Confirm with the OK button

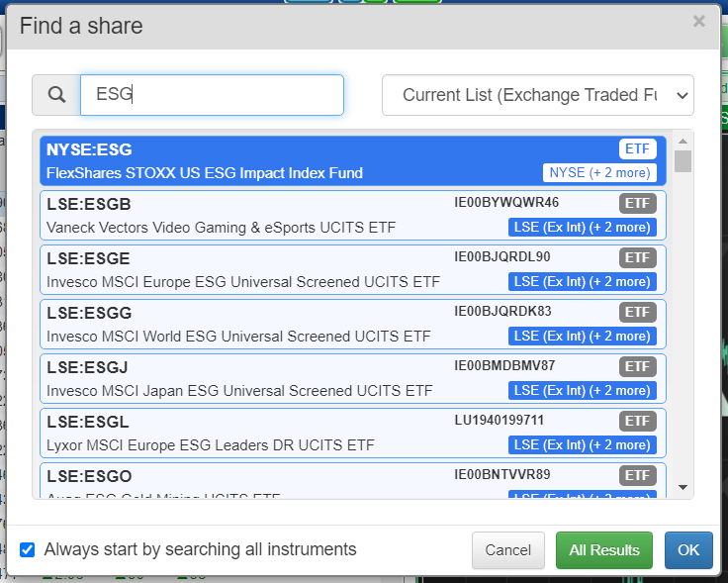[688, 550]
